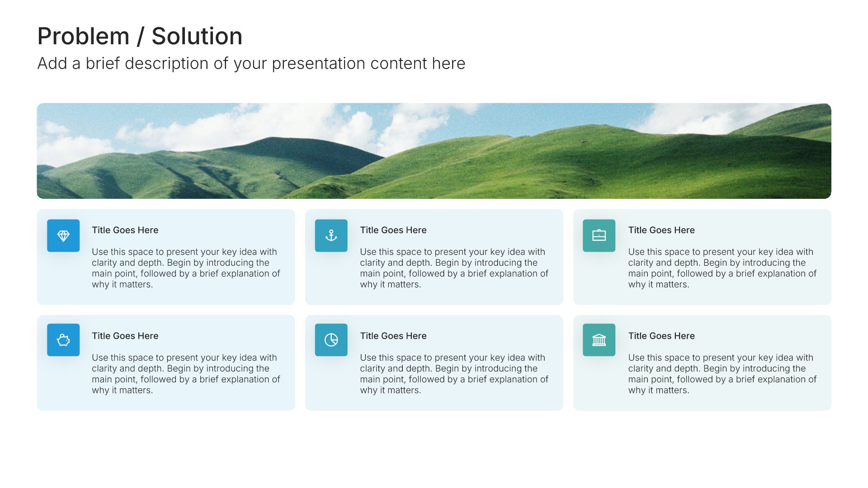Select the title beside the briefcase icon
The image size is (868, 488).
coord(661,230)
